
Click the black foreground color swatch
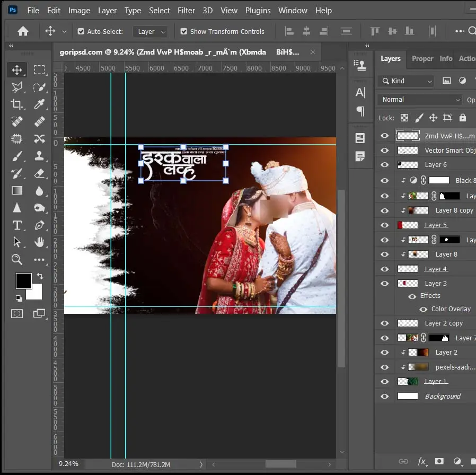tap(23, 280)
